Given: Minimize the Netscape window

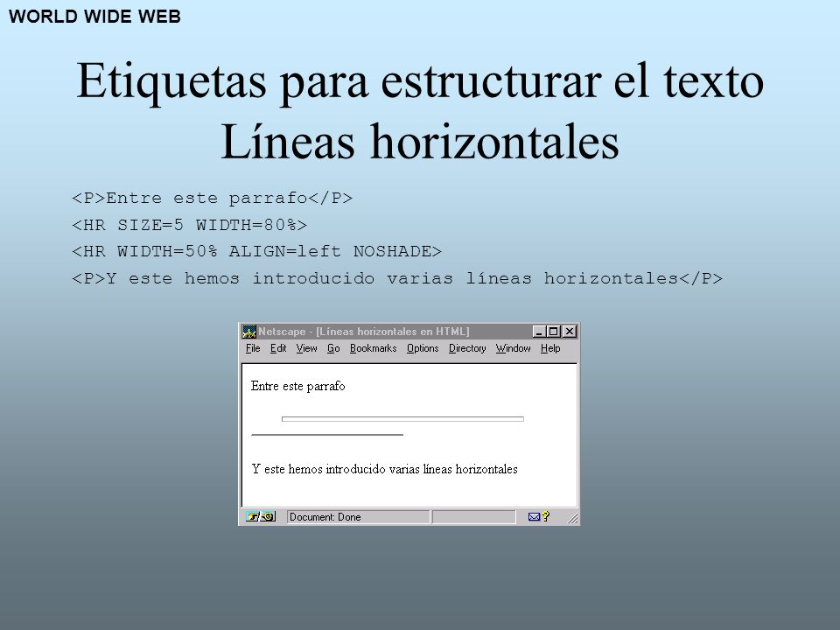Looking at the screenshot, I should 540,332.
